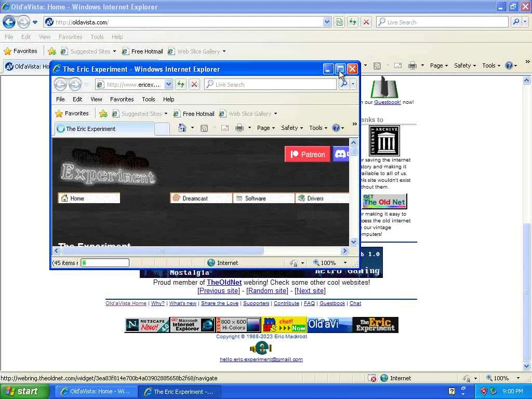Expand Safety menu in Old'aVista command bar
Screen dimensions: 532x399
click(x=465, y=65)
